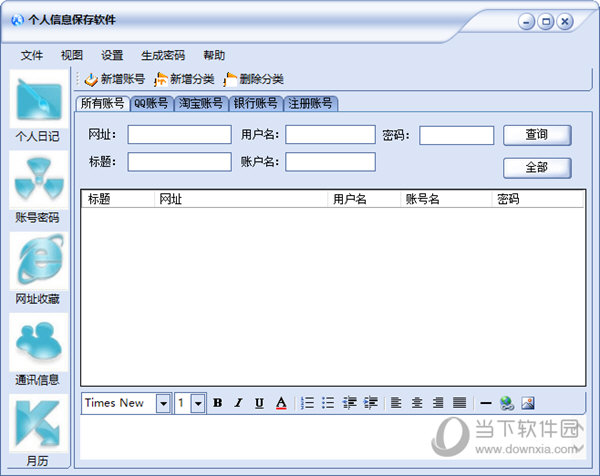Click the 查询 search button

pyautogui.click(x=537, y=135)
